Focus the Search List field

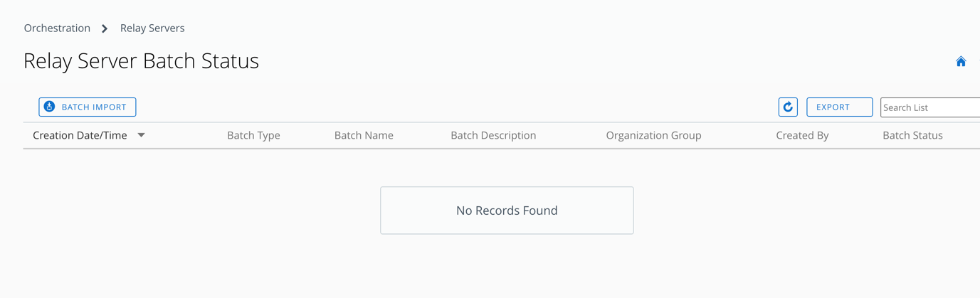[929, 107]
